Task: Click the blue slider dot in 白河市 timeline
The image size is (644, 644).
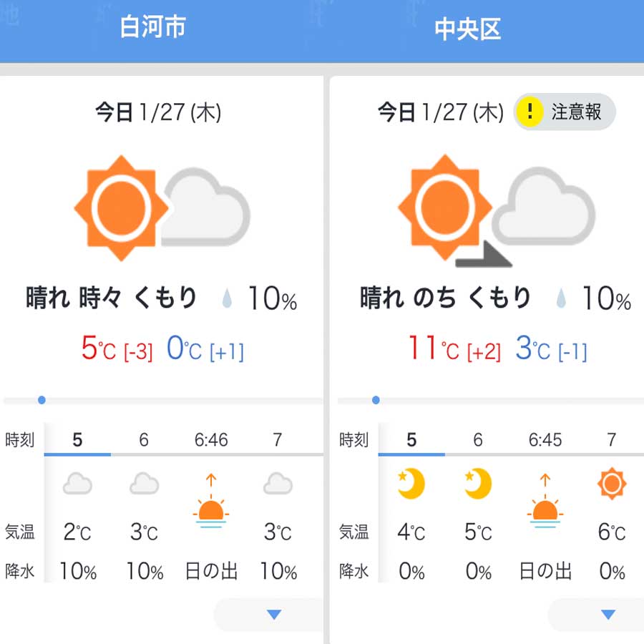Action: click(x=42, y=400)
